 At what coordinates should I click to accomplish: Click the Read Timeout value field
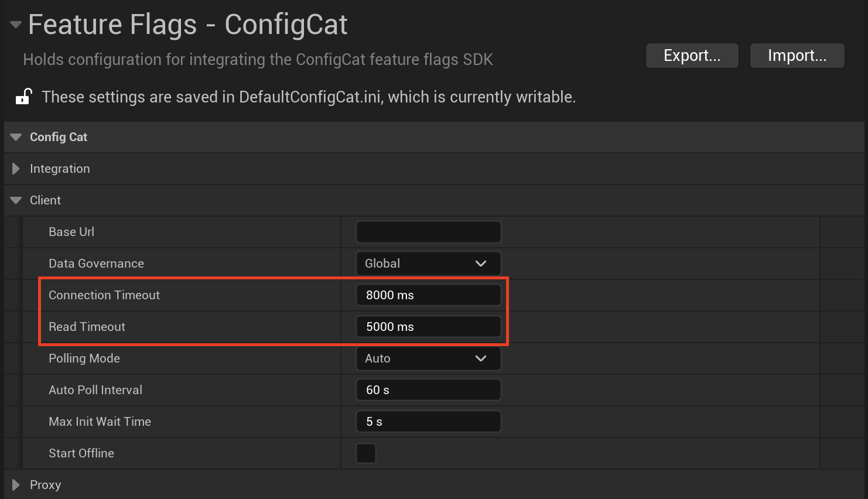428,326
